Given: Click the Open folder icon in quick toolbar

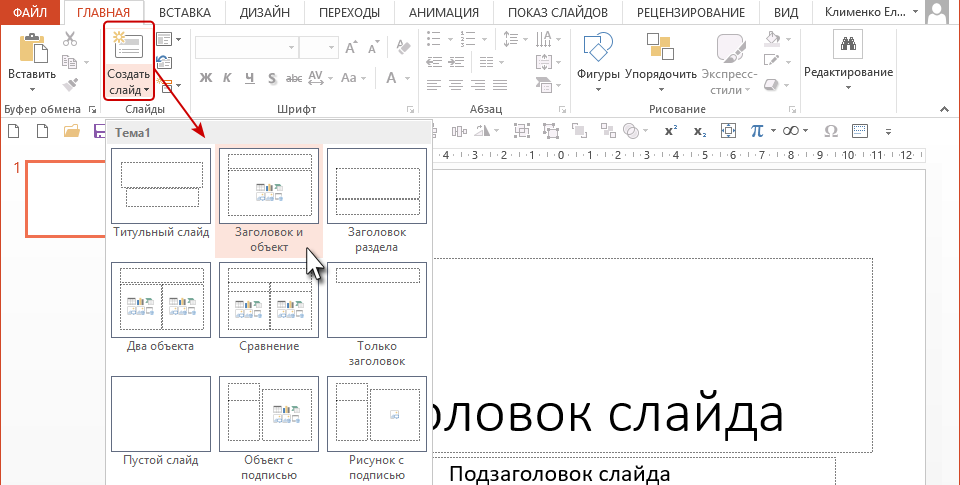Looking at the screenshot, I should coord(72,130).
